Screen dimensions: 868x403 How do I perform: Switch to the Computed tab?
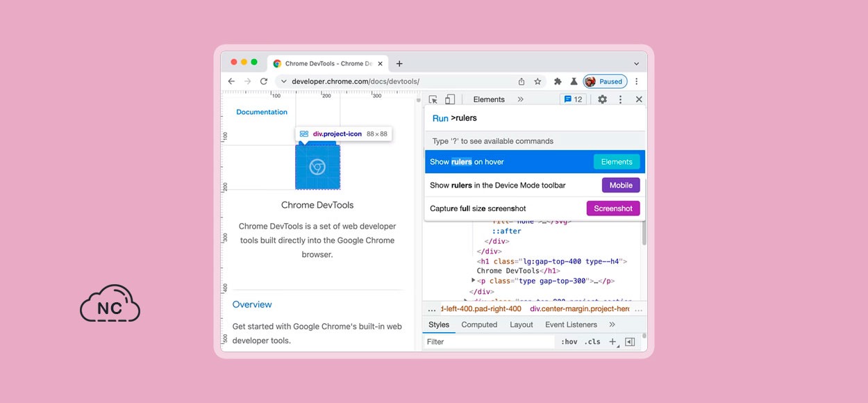(479, 324)
